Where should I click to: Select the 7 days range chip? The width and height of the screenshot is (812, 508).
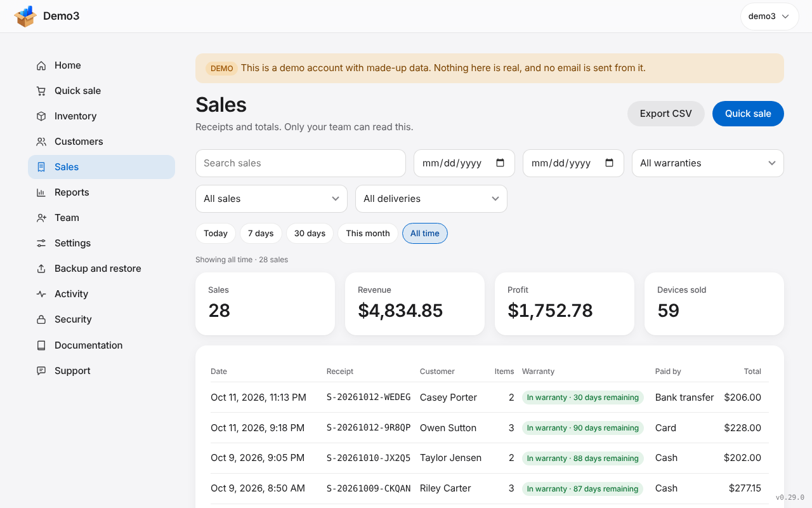261,234
